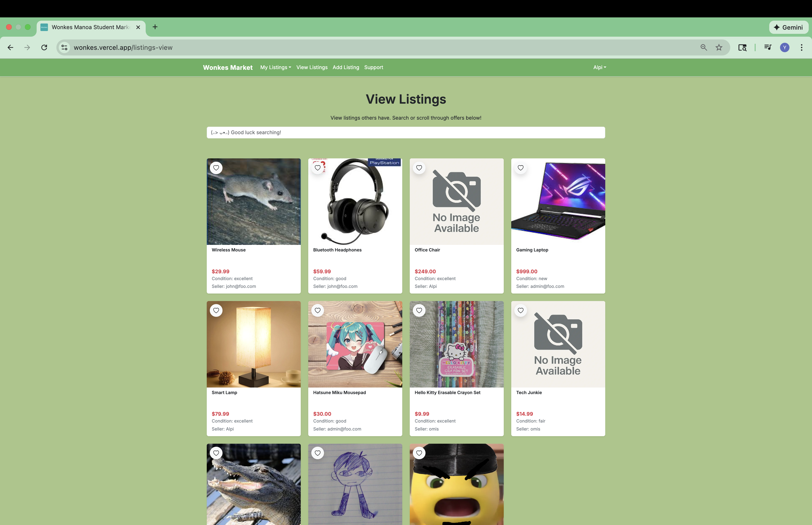The image size is (812, 525).
Task: Reload the page with browser refresh icon
Action: (x=44, y=47)
